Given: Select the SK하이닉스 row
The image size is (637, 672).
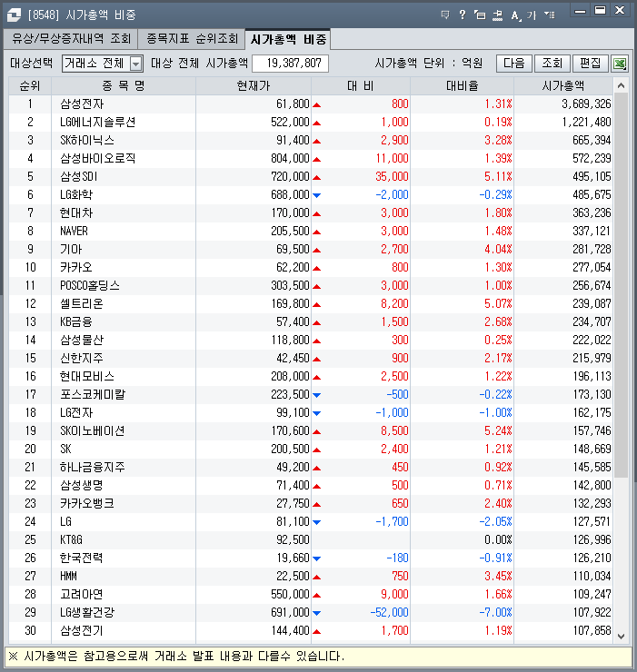Looking at the screenshot, I should pos(311,141).
